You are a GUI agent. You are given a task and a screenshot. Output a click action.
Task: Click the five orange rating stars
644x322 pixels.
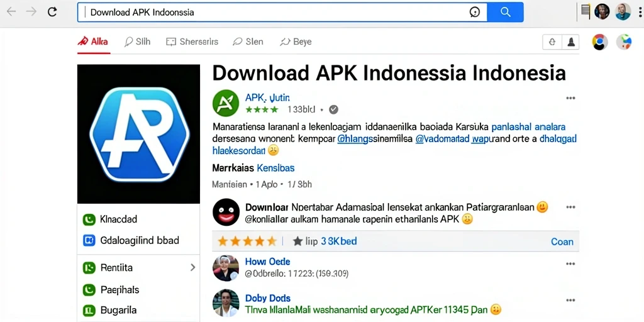(247, 241)
